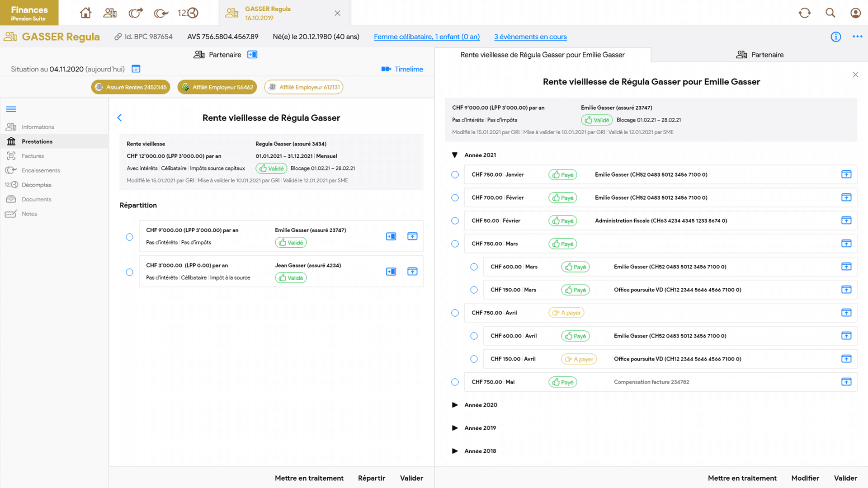Image resolution: width=868 pixels, height=488 pixels.
Task: Show the info icon near header
Action: pos(836,37)
